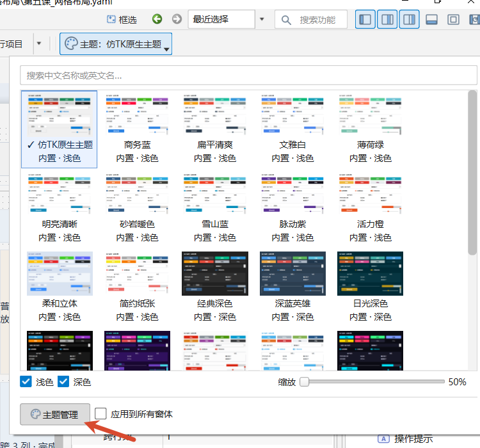
Task: Click the magnifier icon in 搜索功能
Action: pyautogui.click(x=286, y=20)
